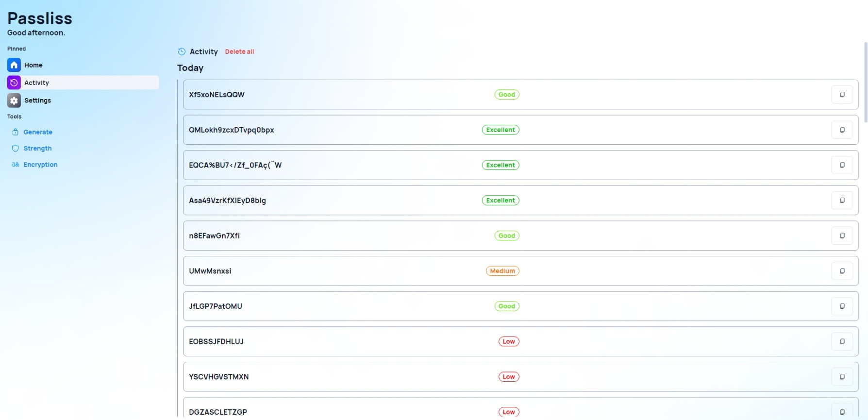Click the Medium strength badge
This screenshot has height=420, width=868.
[x=502, y=271]
